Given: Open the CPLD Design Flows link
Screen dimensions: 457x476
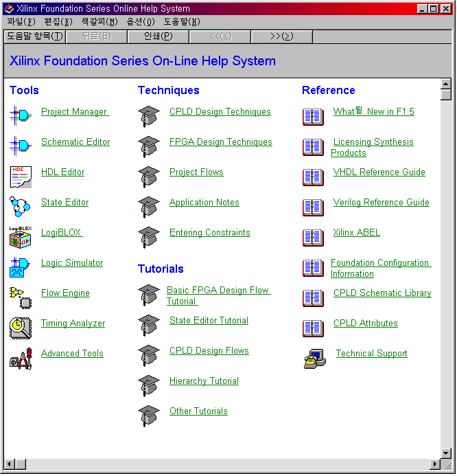Looking at the screenshot, I should tap(209, 350).
